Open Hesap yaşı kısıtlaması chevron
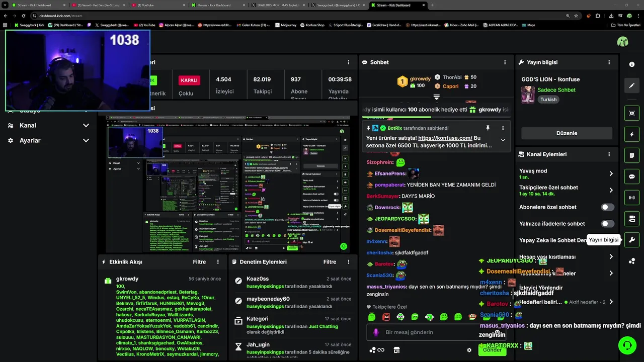This screenshot has width=644, height=362. [611, 256]
